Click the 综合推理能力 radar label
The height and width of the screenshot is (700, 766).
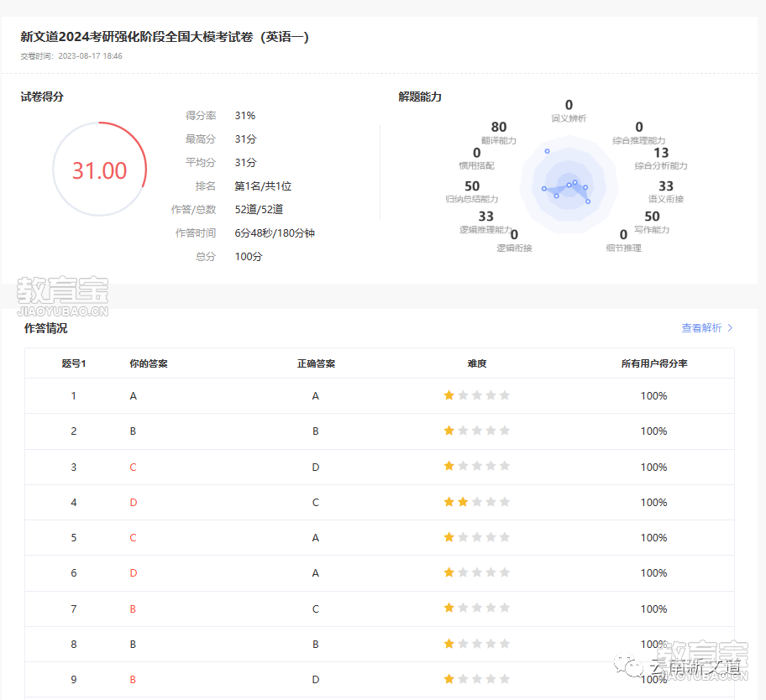click(639, 140)
